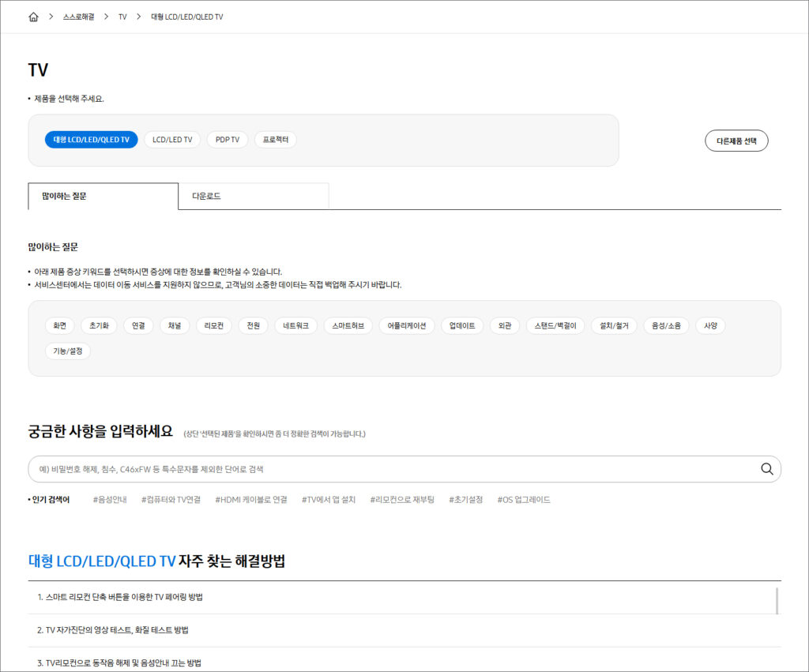
Task: Go to 스스로해결 in the breadcrumb
Action: [78, 17]
